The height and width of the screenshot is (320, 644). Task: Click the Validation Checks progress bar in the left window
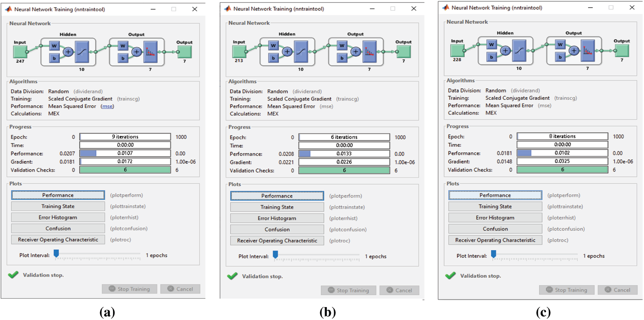[125, 170]
